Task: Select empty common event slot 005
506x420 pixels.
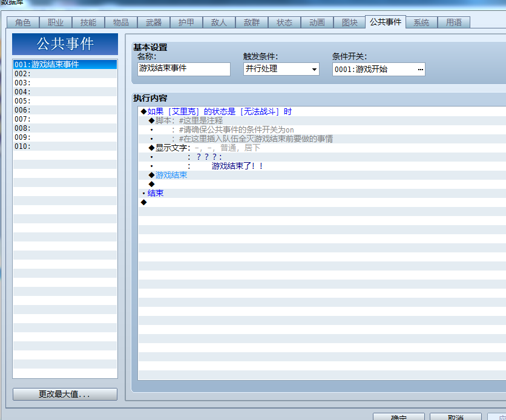Action: click(x=65, y=101)
